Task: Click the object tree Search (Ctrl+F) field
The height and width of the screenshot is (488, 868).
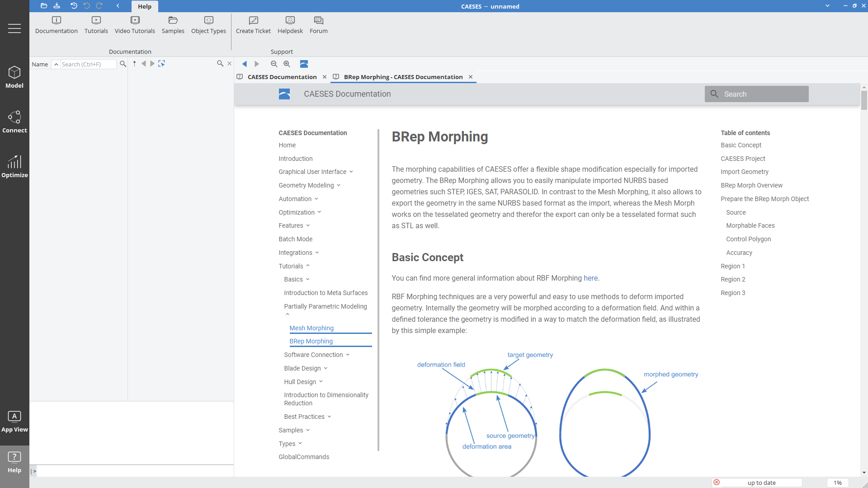Action: pyautogui.click(x=88, y=64)
